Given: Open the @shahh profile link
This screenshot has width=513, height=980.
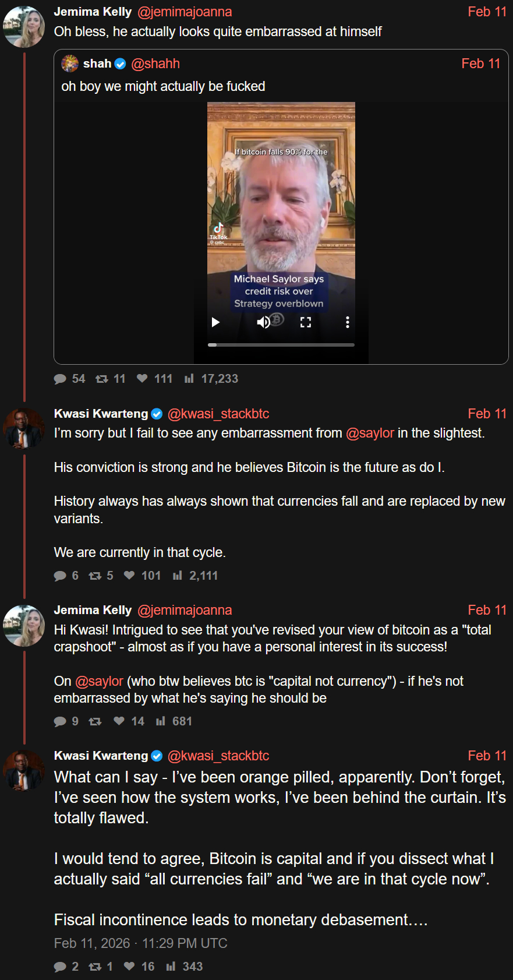Looking at the screenshot, I should pos(155,64).
